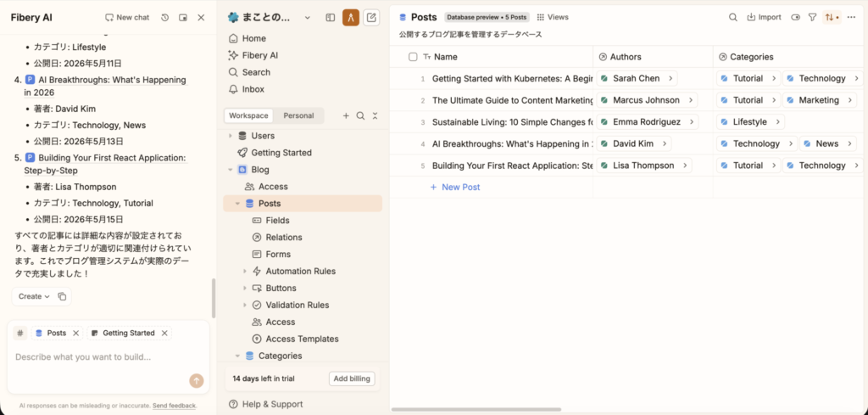Toggle the pill-shaped switch in Posts toolbar
868x415 pixels.
tap(796, 17)
